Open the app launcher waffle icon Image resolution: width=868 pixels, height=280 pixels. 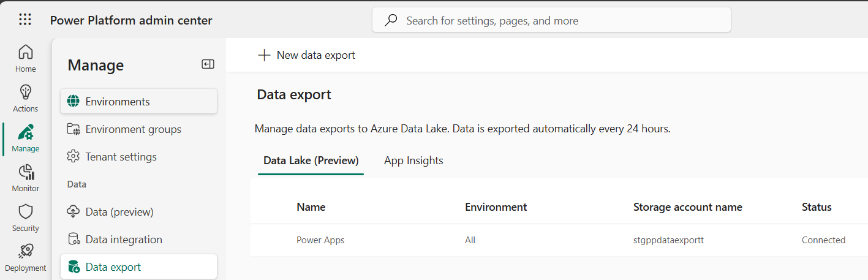(25, 20)
